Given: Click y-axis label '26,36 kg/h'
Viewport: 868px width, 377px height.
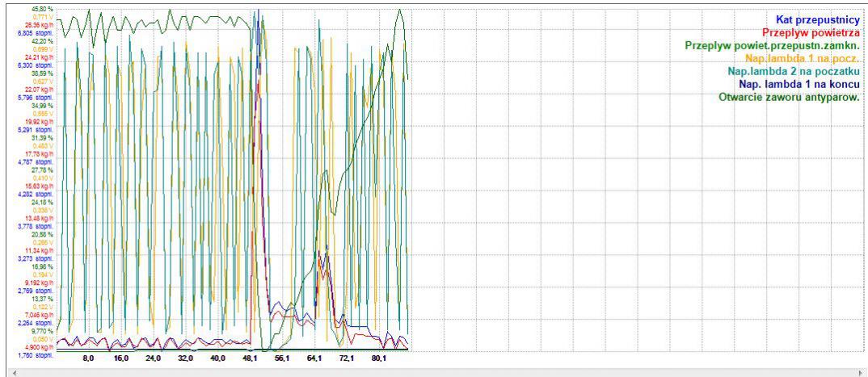Looking at the screenshot, I should click(39, 25).
